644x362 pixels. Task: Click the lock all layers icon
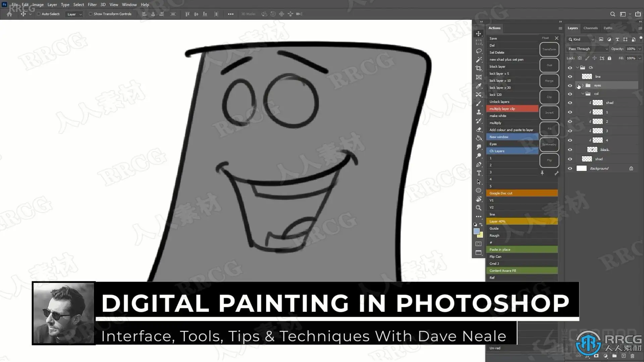(x=609, y=58)
